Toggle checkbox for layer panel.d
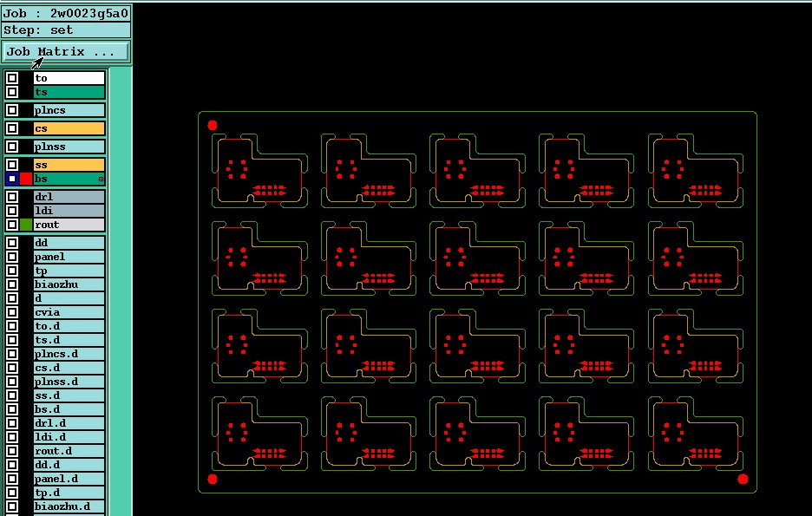Image resolution: width=812 pixels, height=516 pixels. [x=12, y=479]
